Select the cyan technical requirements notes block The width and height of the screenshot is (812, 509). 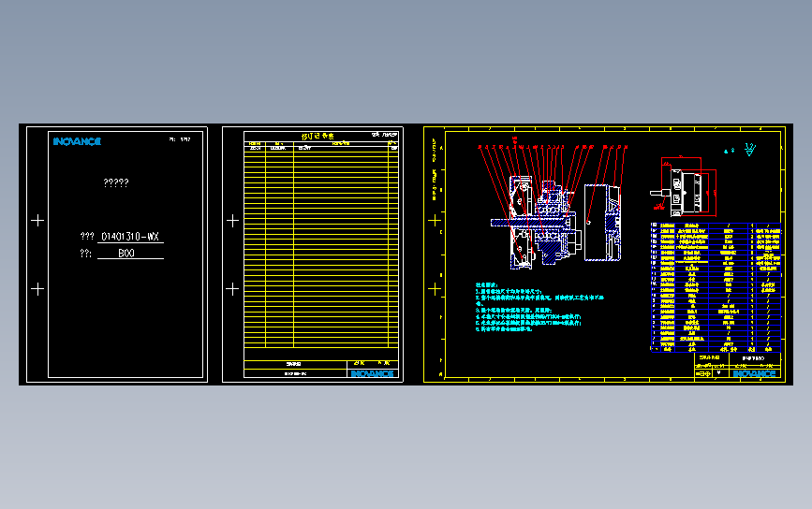pyautogui.click(x=539, y=307)
